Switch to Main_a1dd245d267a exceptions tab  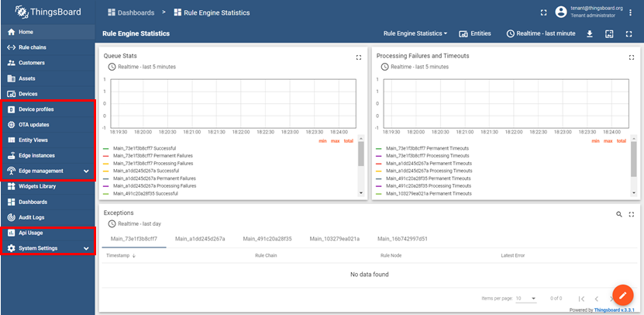(200, 238)
